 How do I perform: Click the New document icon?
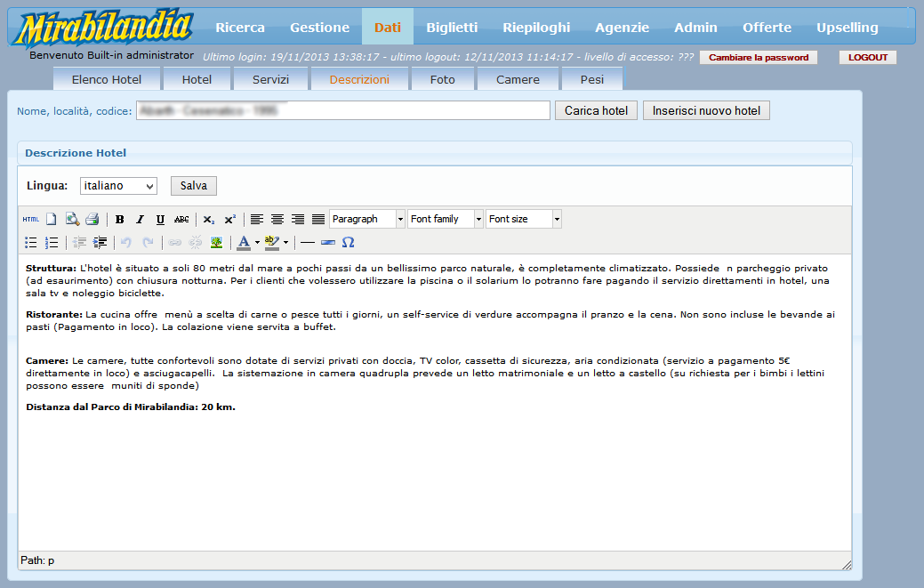tap(52, 219)
